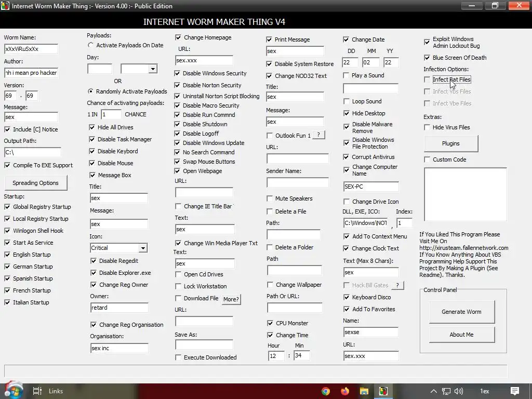532x399 pixels.
Task: Show hidden system tray icons
Action: [434, 391]
